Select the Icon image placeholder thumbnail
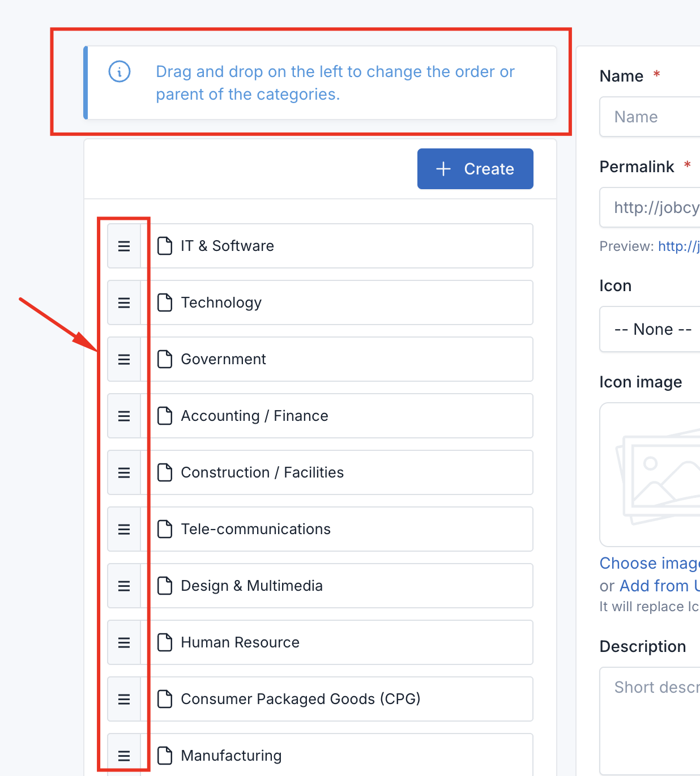The image size is (700, 776). (x=650, y=475)
